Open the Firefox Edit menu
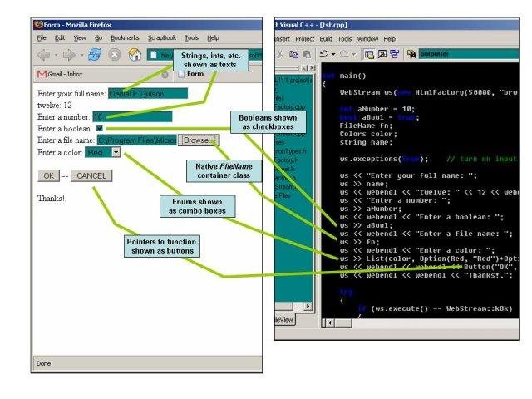 pyautogui.click(x=60, y=38)
